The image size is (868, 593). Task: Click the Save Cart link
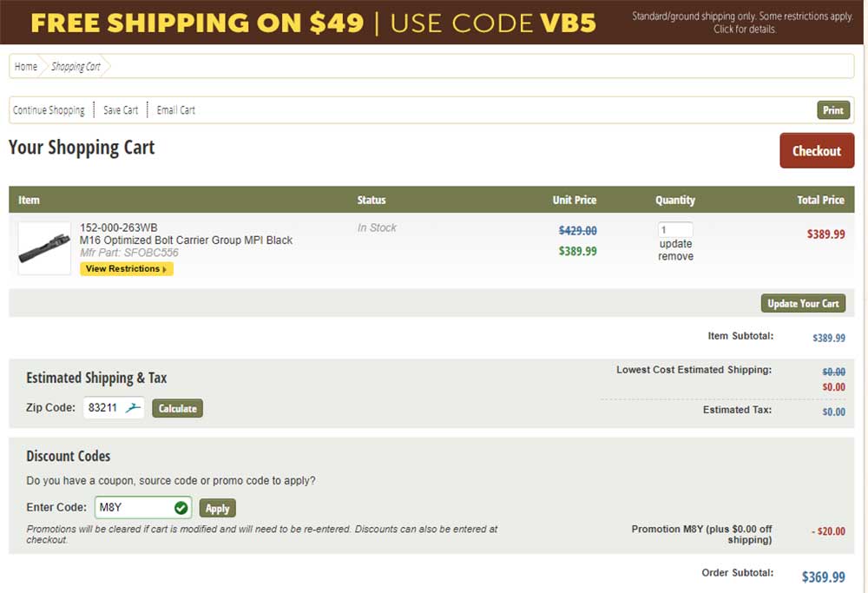click(x=121, y=110)
